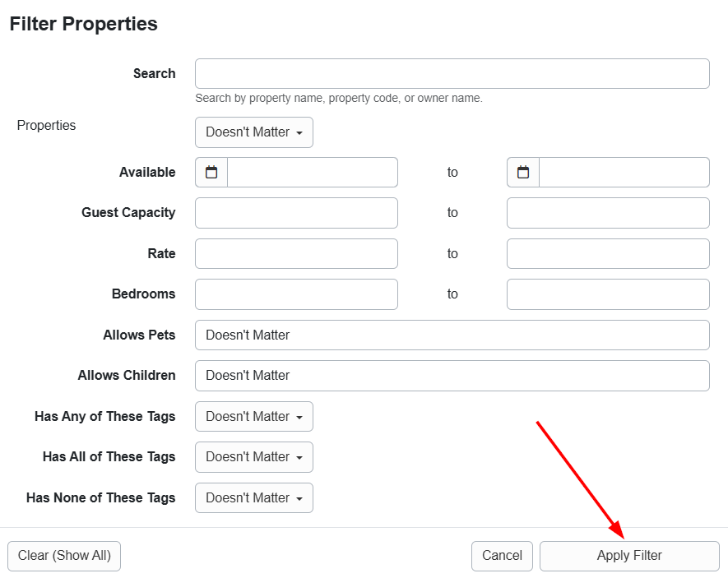Click the Available end date field
Image resolution: width=728 pixels, height=578 pixels.
point(624,173)
